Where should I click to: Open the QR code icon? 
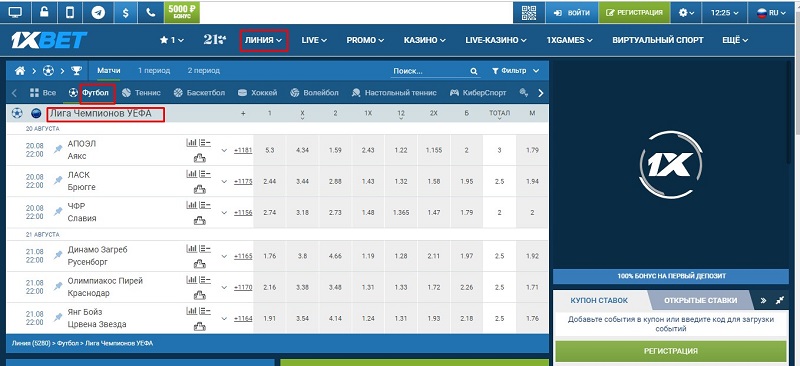click(x=529, y=13)
